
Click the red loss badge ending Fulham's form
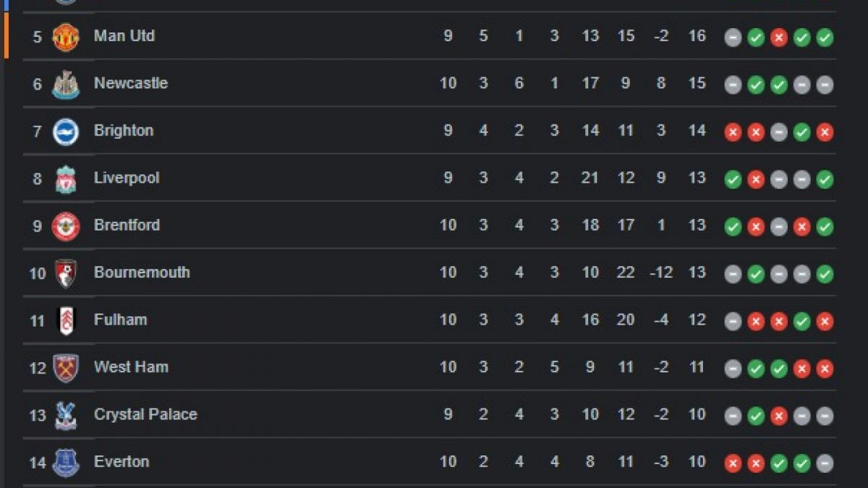823,320
